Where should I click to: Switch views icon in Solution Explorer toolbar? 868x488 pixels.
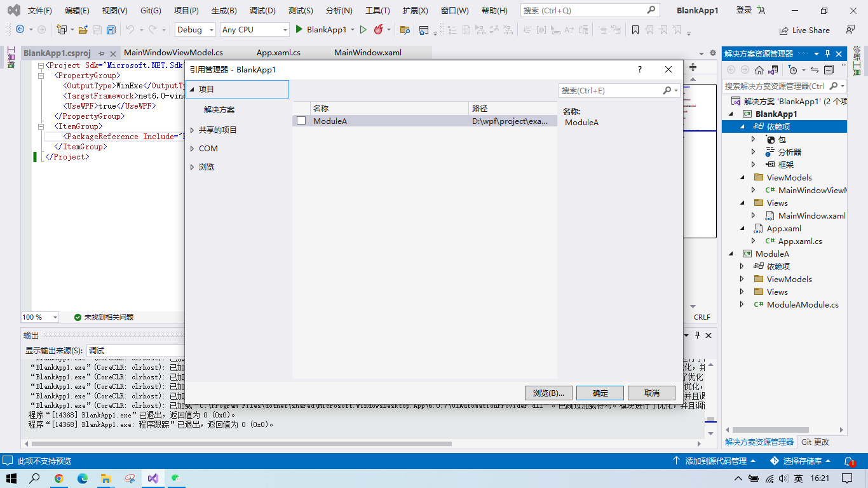click(773, 70)
